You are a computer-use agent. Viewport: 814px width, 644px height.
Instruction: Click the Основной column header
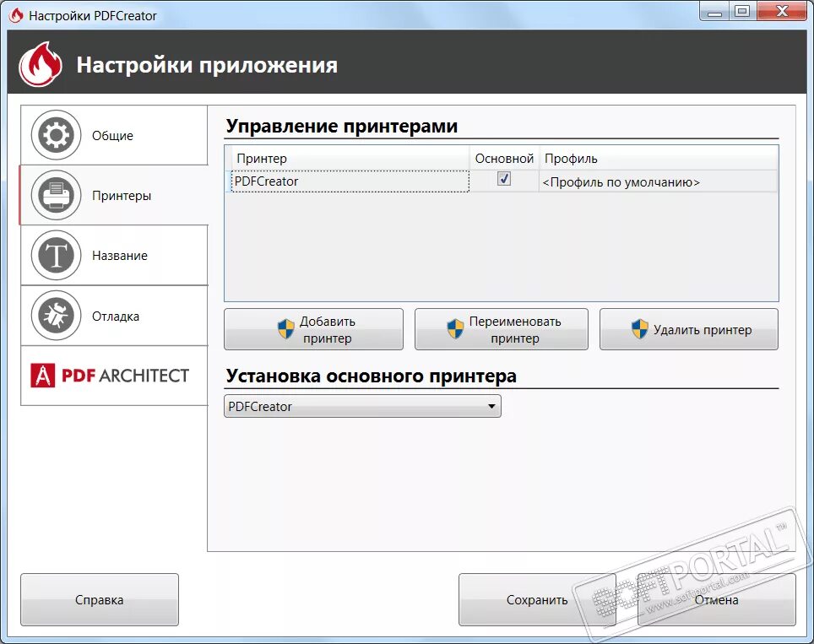(x=505, y=159)
